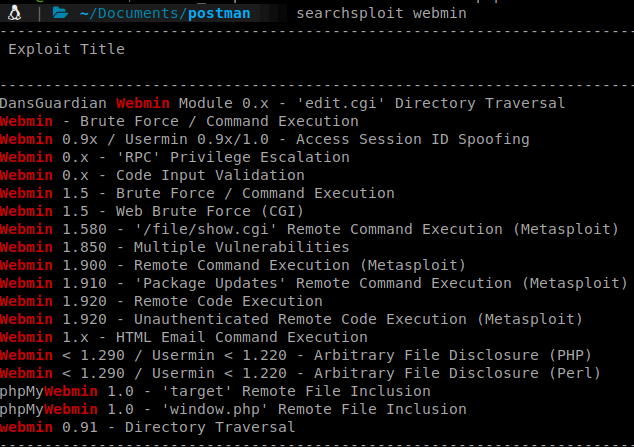Image resolution: width=634 pixels, height=447 pixels.
Task: Click the HTML Email Command Execution entry
Action: pyautogui.click(x=184, y=337)
